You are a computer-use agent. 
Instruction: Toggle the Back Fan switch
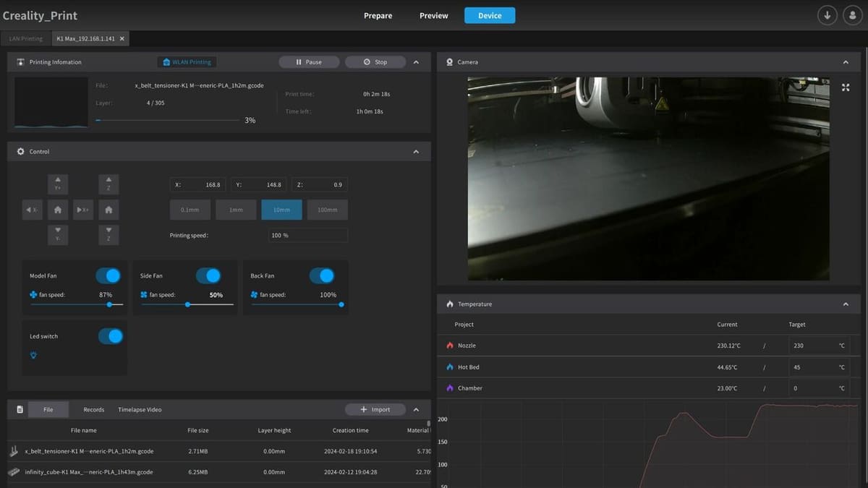pyautogui.click(x=322, y=275)
